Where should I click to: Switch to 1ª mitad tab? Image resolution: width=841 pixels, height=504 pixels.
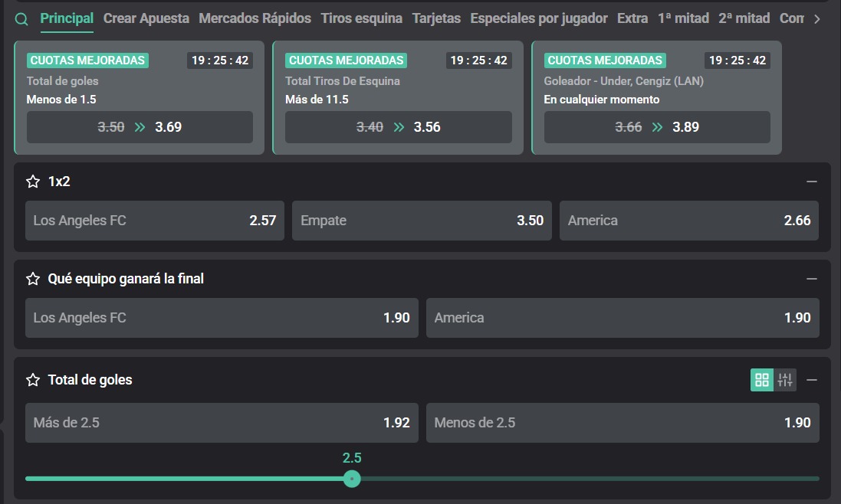click(683, 18)
